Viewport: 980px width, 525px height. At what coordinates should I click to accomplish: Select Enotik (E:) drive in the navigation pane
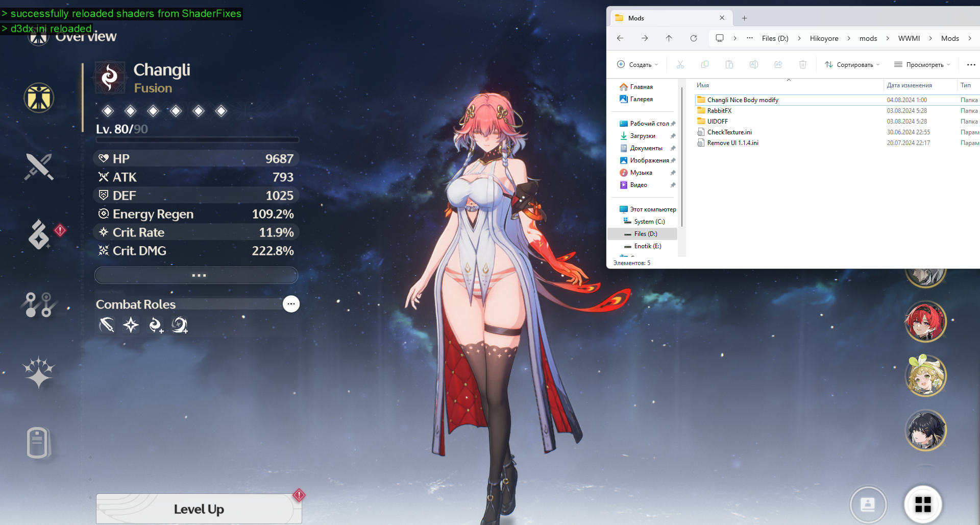pos(643,246)
